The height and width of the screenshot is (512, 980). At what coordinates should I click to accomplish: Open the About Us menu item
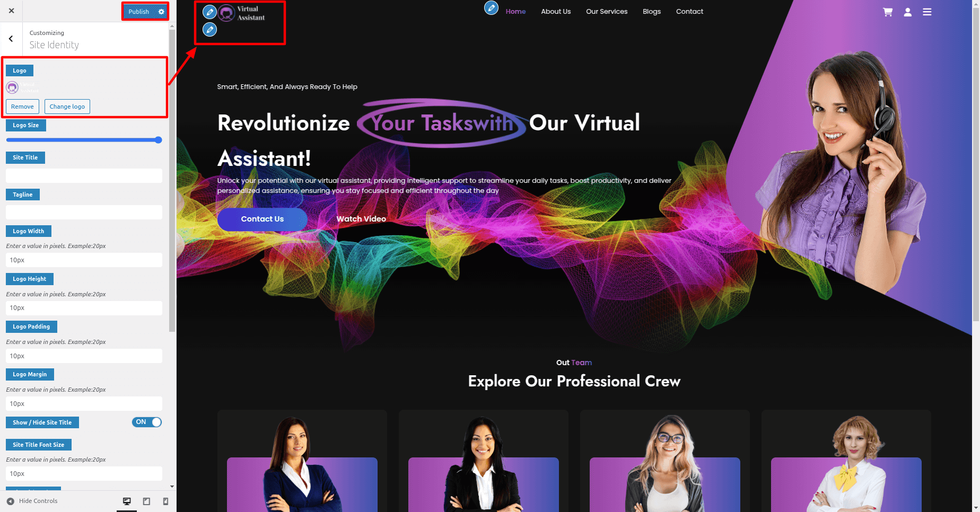pos(556,12)
